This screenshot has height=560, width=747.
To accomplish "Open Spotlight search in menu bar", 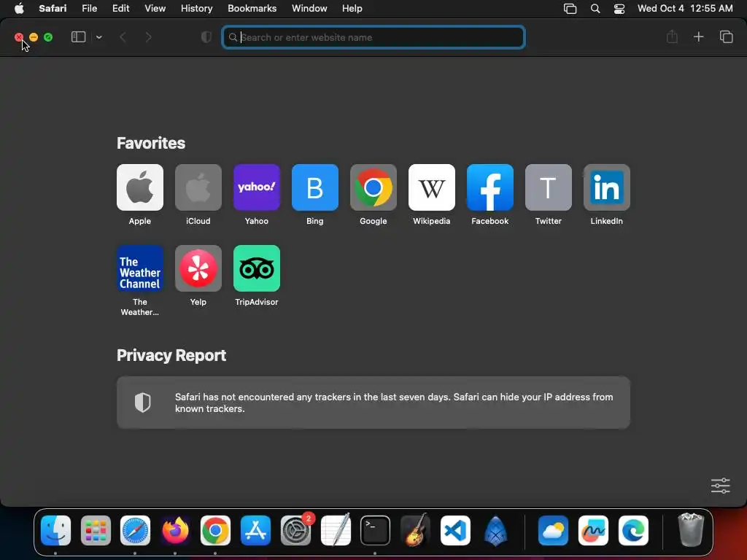I will click(595, 8).
